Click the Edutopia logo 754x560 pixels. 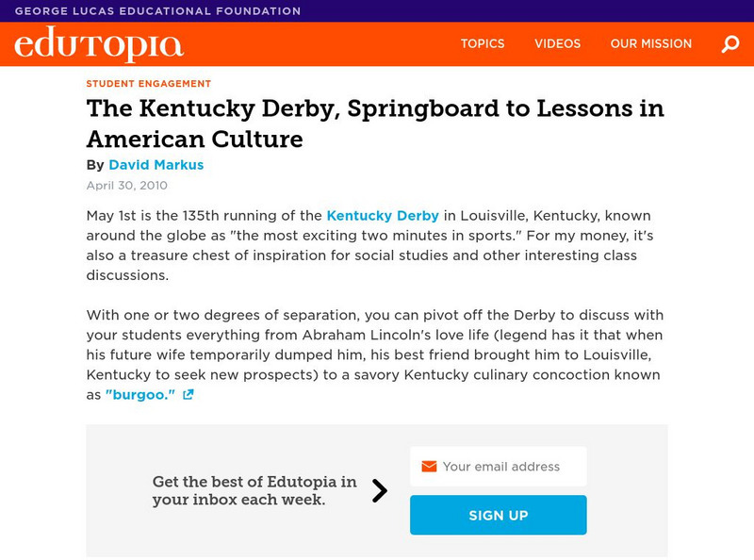99,43
